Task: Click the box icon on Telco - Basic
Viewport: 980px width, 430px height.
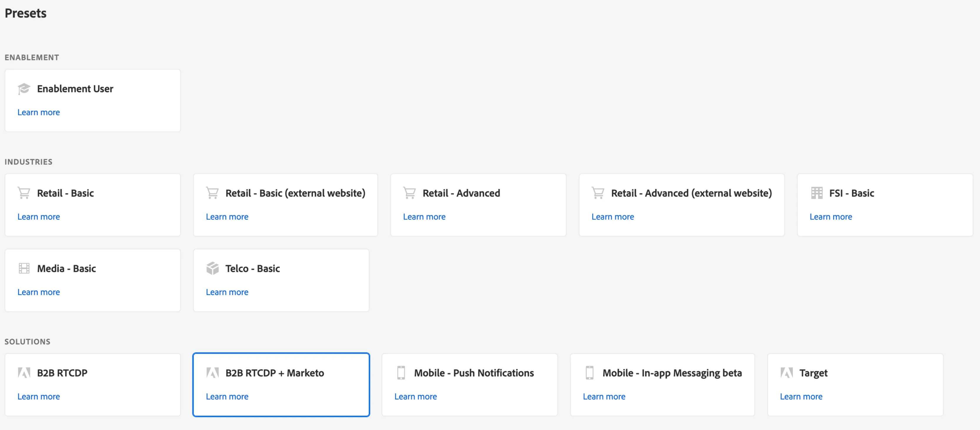Action: 212,268
